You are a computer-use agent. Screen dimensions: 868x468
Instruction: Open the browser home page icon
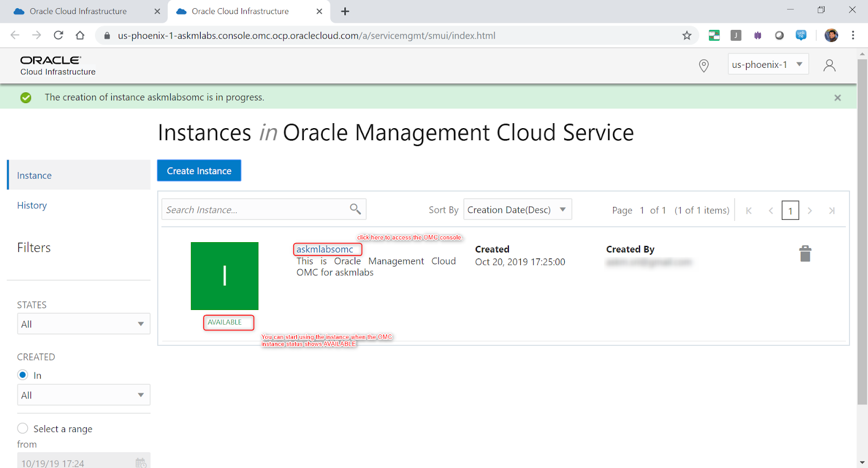(x=80, y=35)
